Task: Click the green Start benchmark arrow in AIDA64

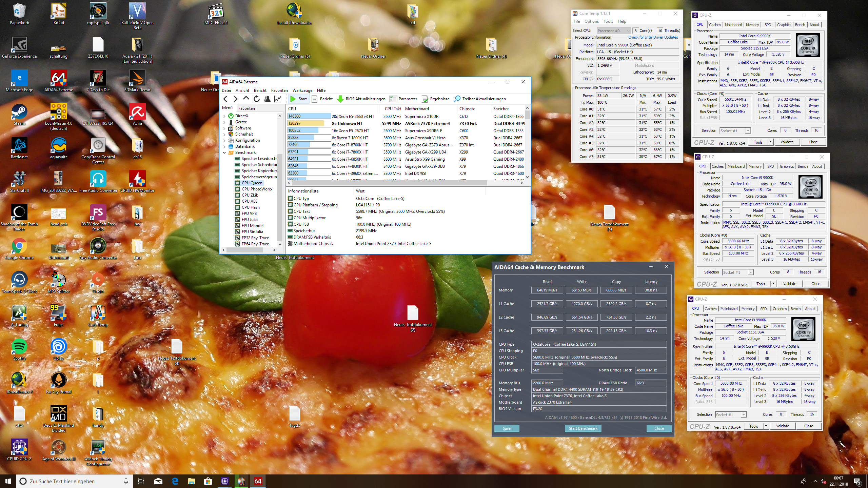Action: tap(293, 99)
